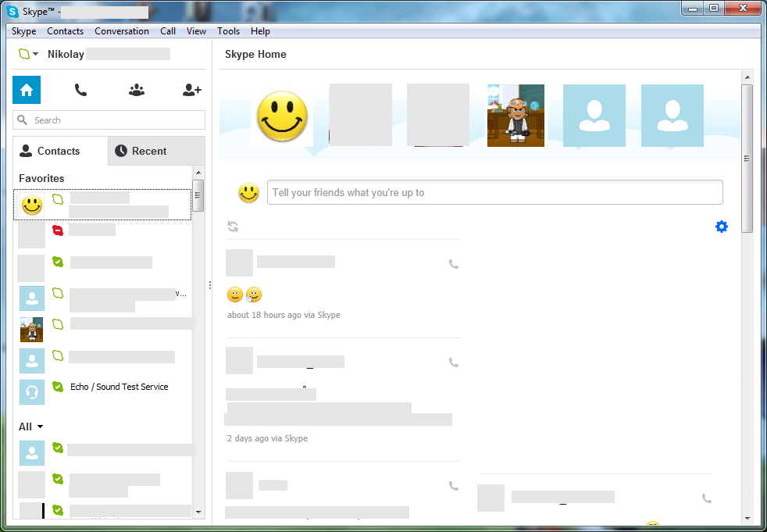Click the Home icon in sidebar

tap(27, 90)
